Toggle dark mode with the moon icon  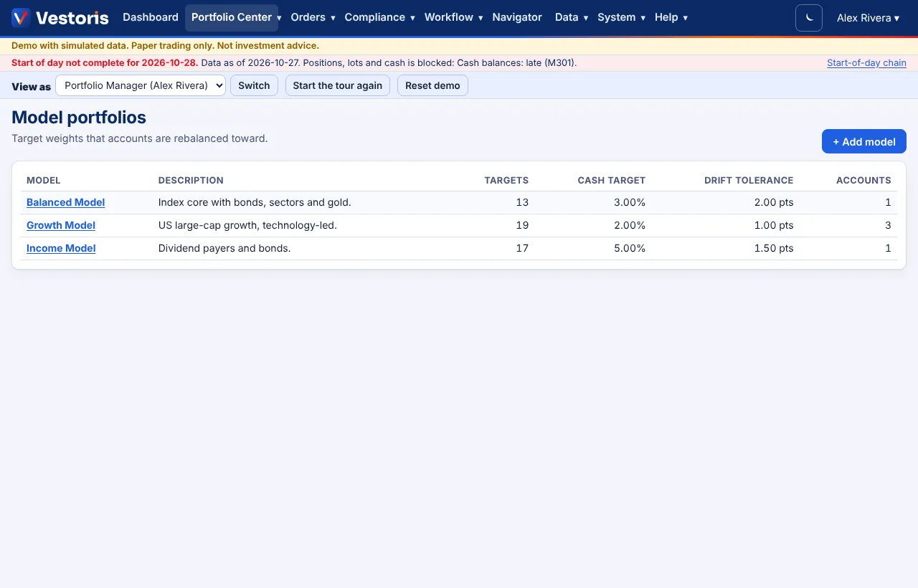pos(809,18)
